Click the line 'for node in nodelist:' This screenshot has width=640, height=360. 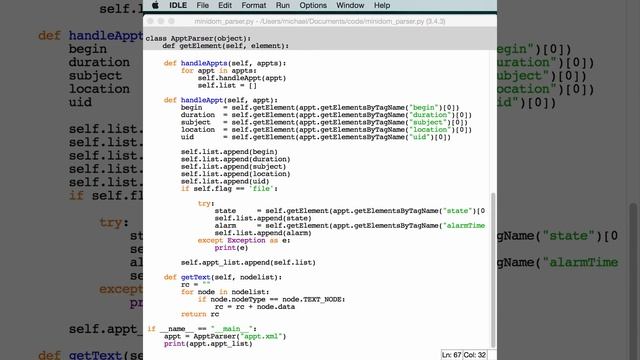(x=225, y=291)
